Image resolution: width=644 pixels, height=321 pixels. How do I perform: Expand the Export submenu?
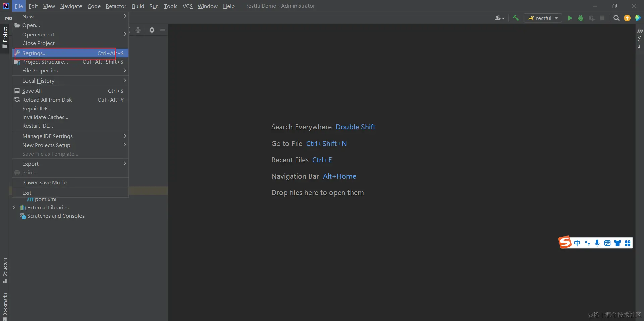[70, 164]
